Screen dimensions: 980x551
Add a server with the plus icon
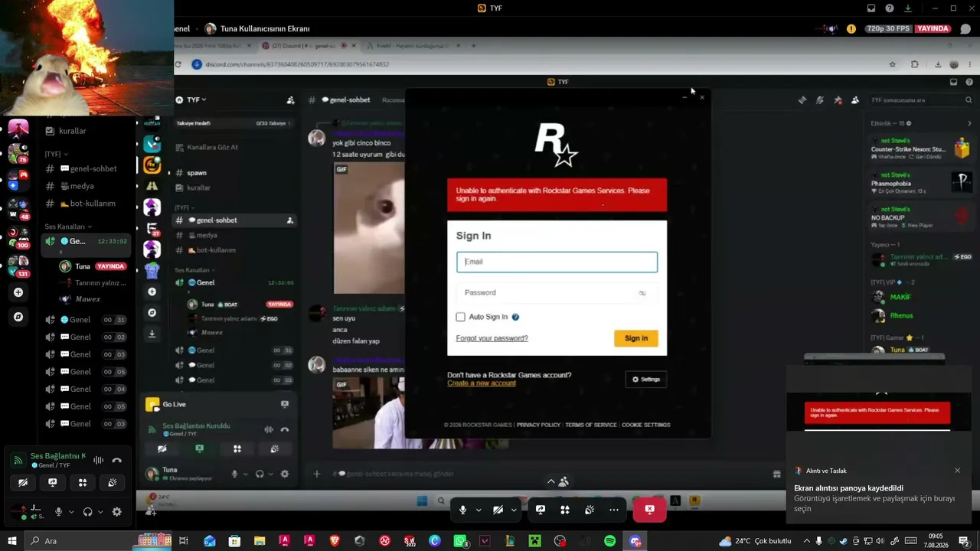(x=18, y=292)
